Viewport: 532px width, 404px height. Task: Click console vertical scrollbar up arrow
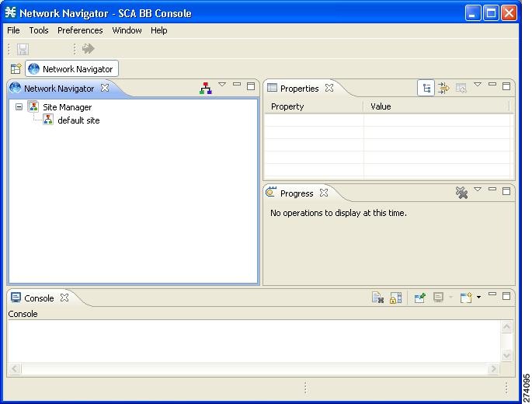coord(506,327)
